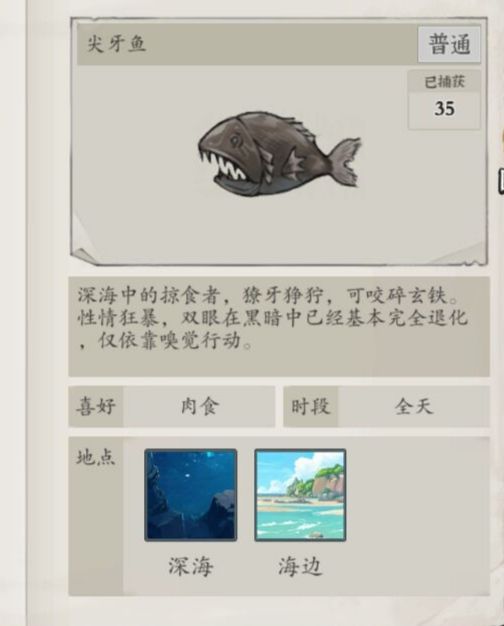Click the 全天 all-day value field
Screen dimensions: 504x626
[414, 406]
